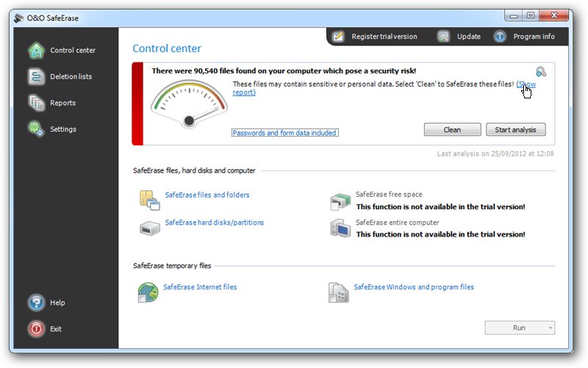Image resolution: width=588 pixels, height=368 pixels.
Task: Click the Control center house icon
Action: (x=36, y=50)
